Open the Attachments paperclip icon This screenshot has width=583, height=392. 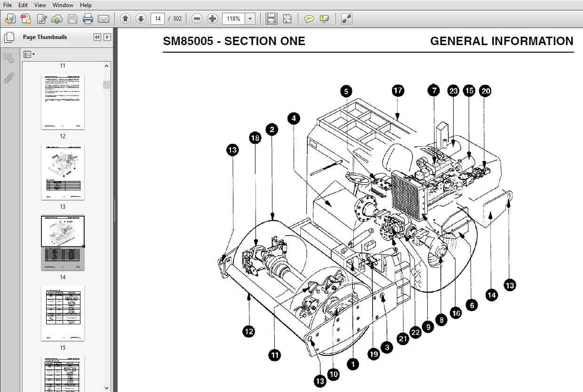(x=9, y=78)
